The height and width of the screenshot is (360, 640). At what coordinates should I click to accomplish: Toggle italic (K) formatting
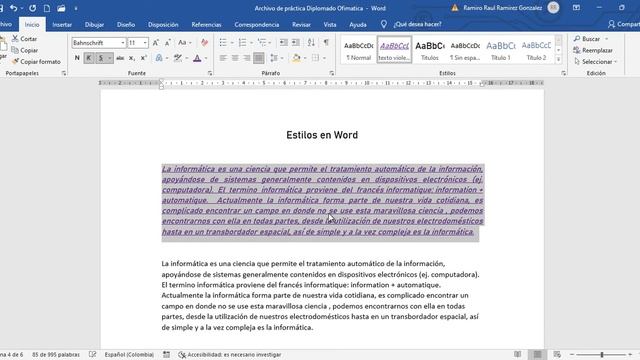[x=89, y=58]
